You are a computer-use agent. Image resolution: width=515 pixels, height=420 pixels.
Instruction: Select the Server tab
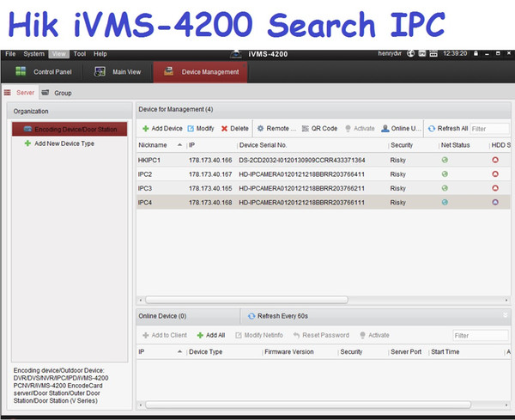point(20,93)
